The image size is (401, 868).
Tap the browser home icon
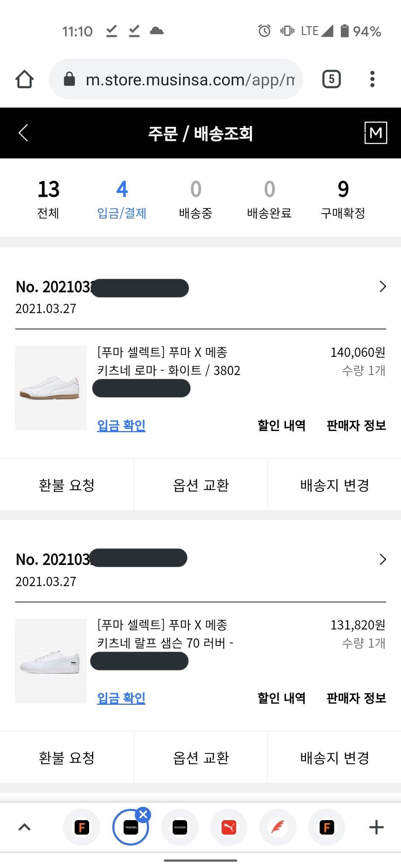pos(25,79)
